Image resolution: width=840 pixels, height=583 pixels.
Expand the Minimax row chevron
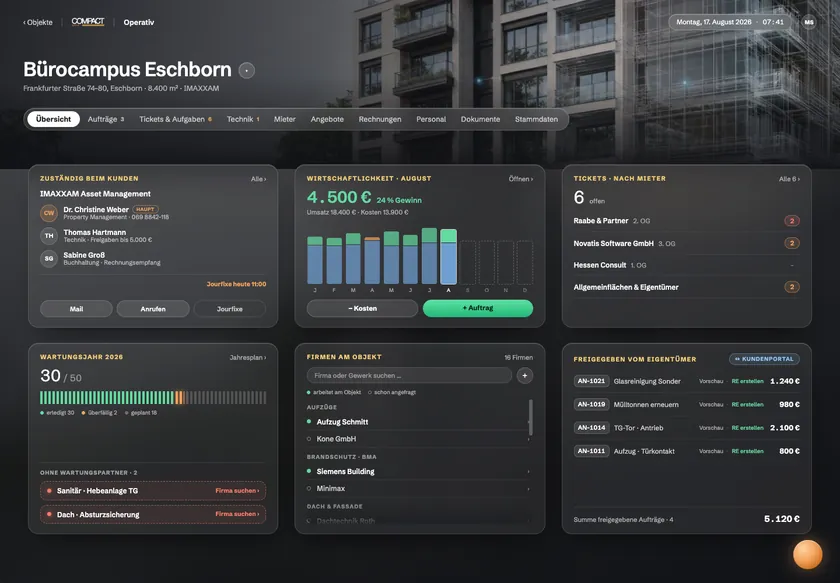pyautogui.click(x=528, y=489)
